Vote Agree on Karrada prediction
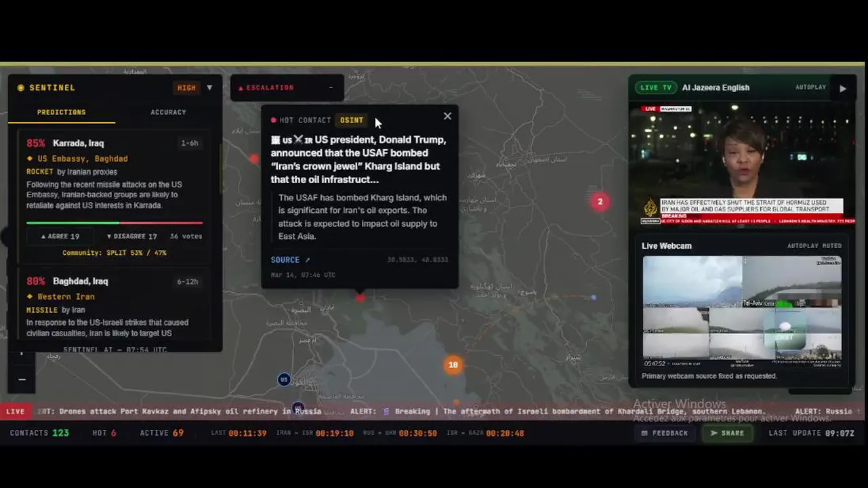 coord(60,236)
